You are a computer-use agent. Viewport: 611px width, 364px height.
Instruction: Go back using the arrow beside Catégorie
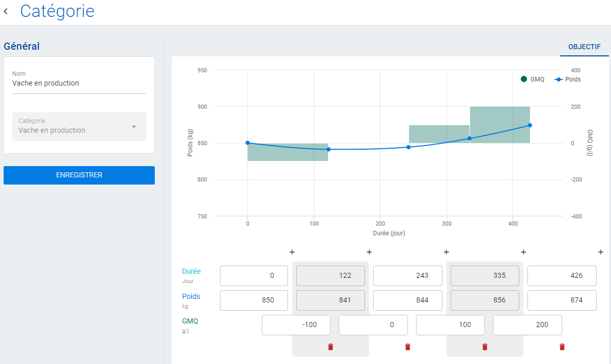coord(6,11)
